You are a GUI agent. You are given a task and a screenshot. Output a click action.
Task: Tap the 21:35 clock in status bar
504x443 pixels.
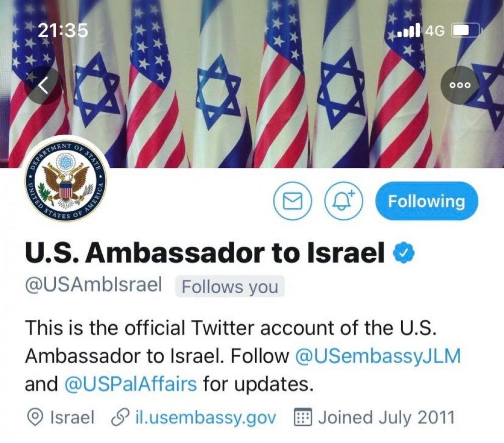point(63,31)
